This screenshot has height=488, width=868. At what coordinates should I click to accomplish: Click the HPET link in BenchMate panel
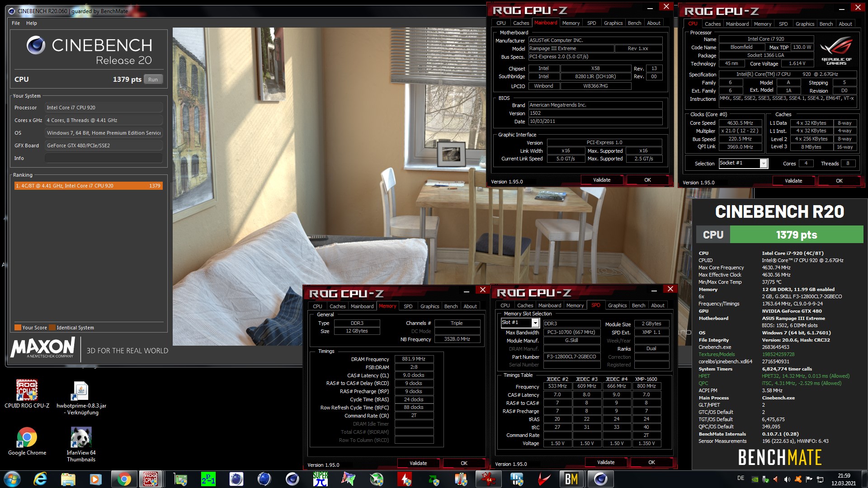704,376
